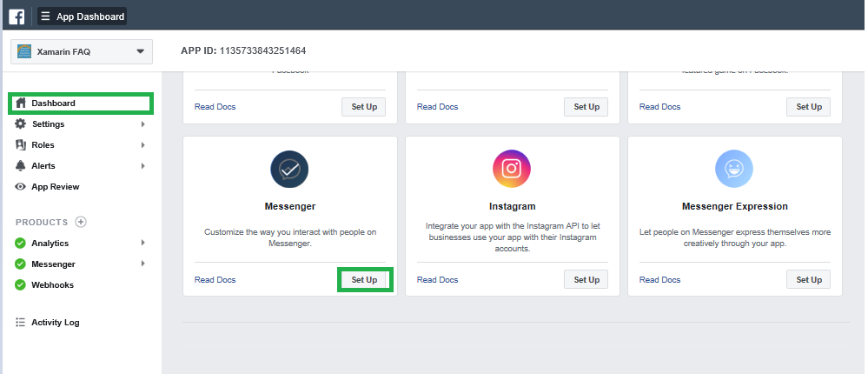The height and width of the screenshot is (374, 868).
Task: Open Read Docs on the Messenger card
Action: click(x=215, y=280)
